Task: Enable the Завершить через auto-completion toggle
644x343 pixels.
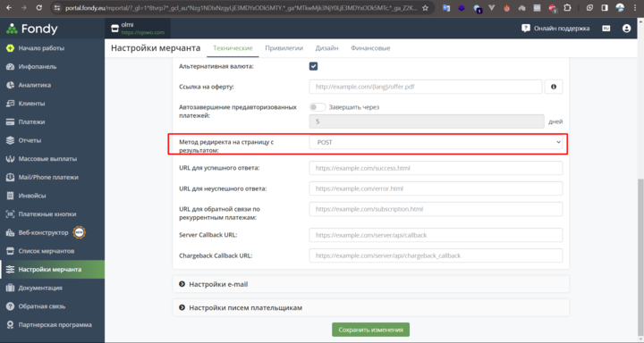Action: tap(317, 107)
